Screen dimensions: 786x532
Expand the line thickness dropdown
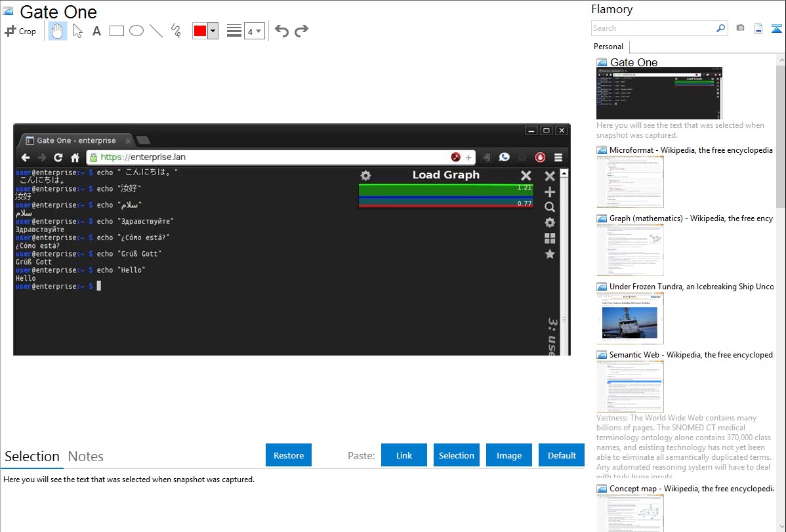254,31
